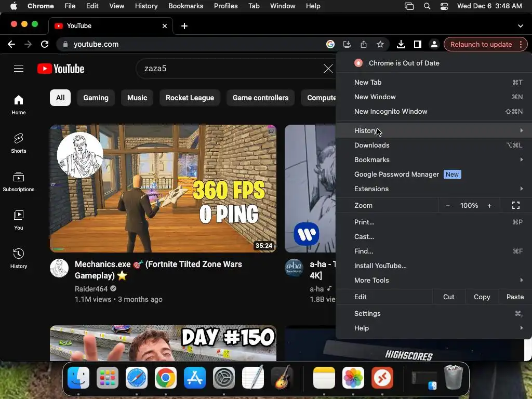532x399 pixels.
Task: Open macOS Control Center in menu bar
Action: (444, 6)
